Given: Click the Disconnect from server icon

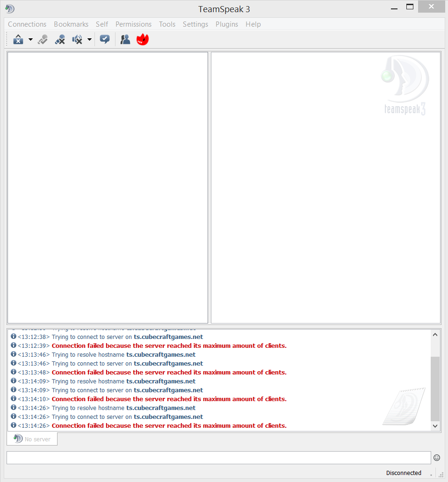Looking at the screenshot, I should click(x=60, y=39).
